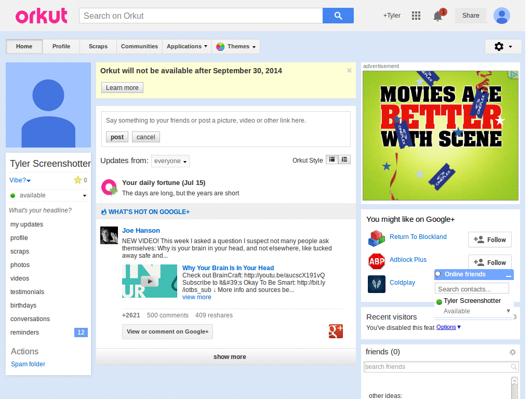Follow Adblock Plus

click(x=489, y=262)
